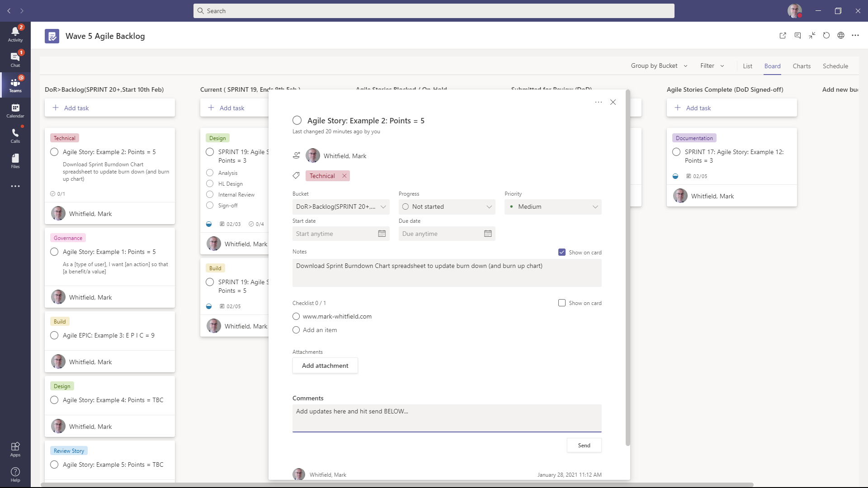Open the List view tab
The width and height of the screenshot is (868, 488).
click(747, 66)
